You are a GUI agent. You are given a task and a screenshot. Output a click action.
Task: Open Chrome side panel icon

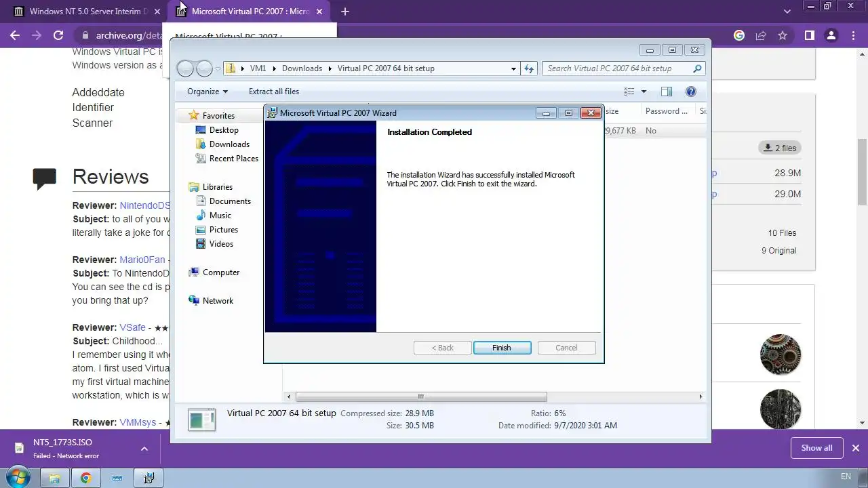tap(809, 35)
